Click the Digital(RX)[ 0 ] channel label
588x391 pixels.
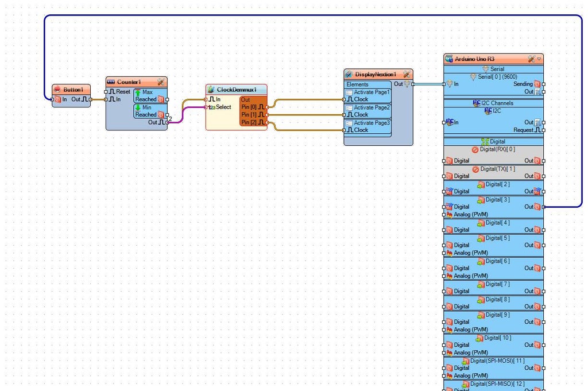click(x=497, y=149)
